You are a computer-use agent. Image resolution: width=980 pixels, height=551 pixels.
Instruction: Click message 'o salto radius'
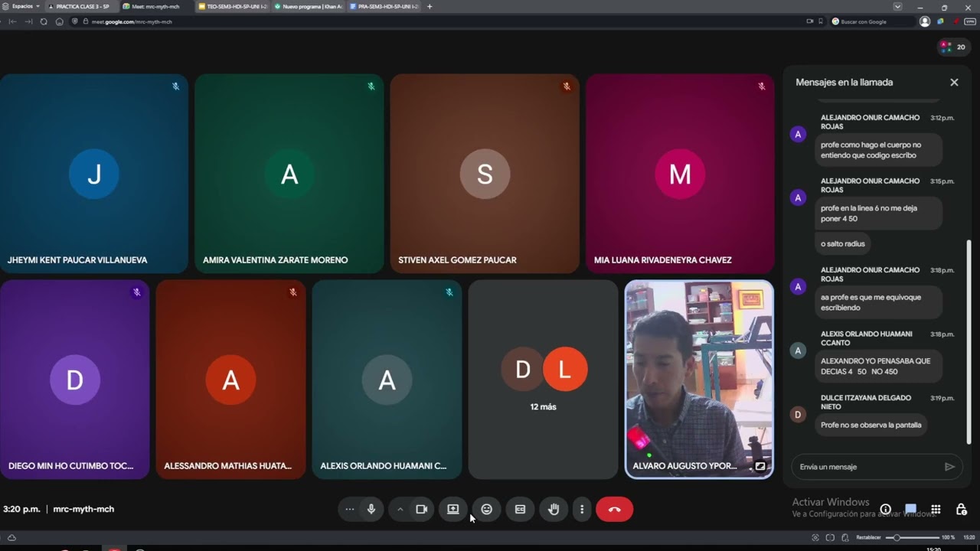[x=843, y=244]
